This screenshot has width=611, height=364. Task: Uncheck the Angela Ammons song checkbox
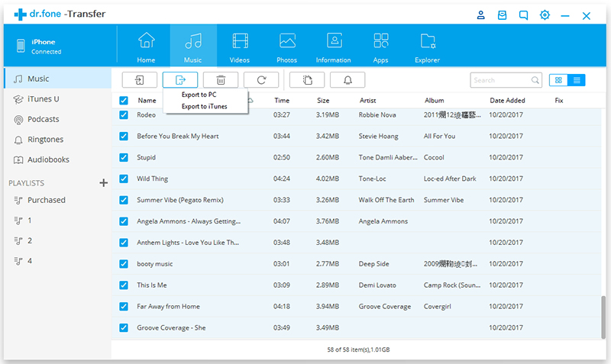pyautogui.click(x=124, y=221)
